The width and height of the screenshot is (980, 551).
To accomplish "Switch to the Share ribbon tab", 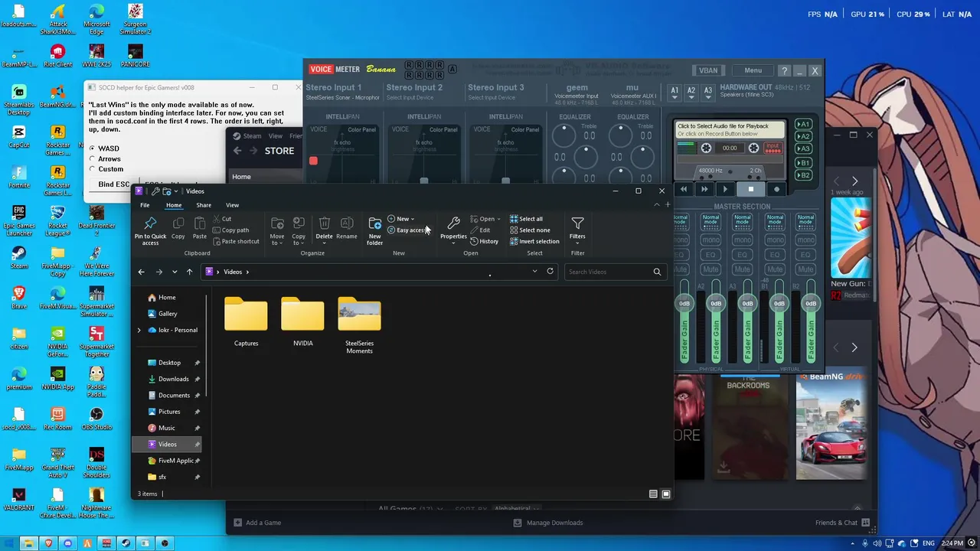I will (x=204, y=205).
